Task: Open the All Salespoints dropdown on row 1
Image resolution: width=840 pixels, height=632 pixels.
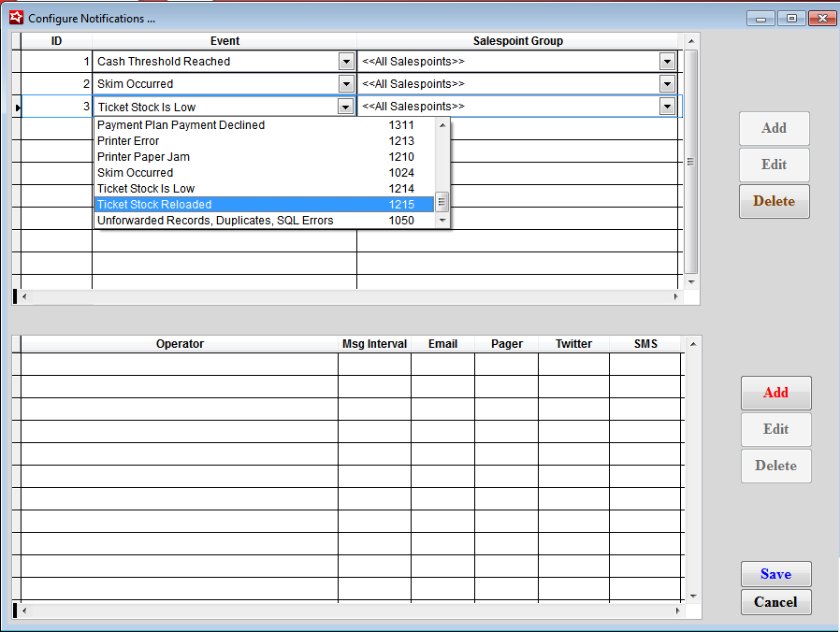Action: (668, 61)
